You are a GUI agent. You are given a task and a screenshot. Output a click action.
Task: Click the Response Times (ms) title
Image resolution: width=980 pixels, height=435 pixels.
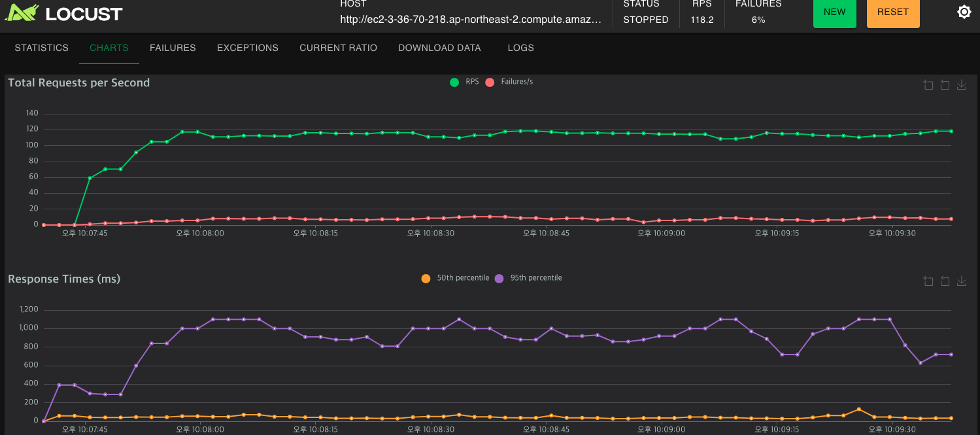(x=64, y=279)
